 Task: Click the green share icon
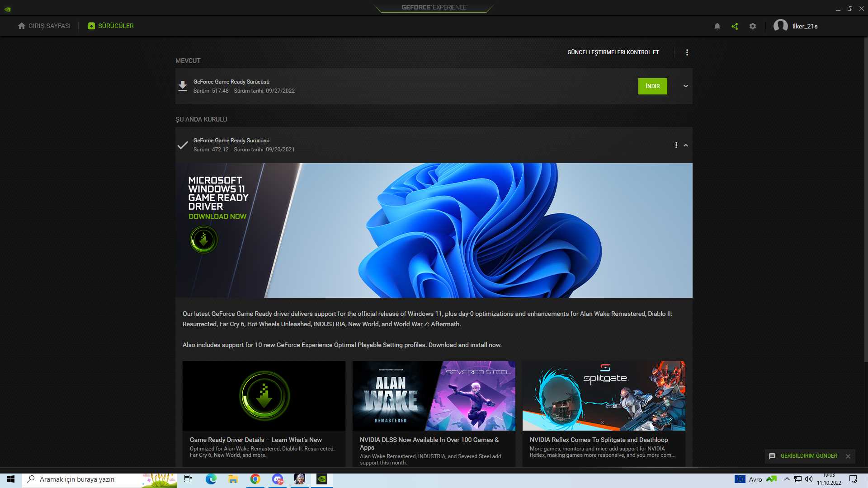coord(735,26)
